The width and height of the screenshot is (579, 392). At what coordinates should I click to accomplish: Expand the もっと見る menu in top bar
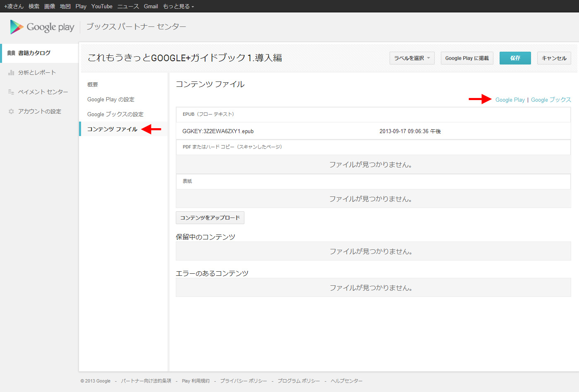coord(178,6)
